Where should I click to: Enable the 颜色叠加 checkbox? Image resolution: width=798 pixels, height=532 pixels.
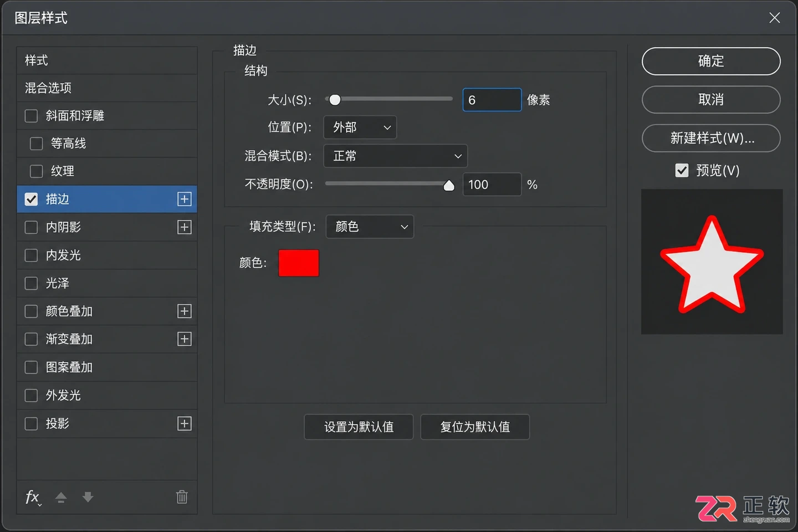click(31, 311)
